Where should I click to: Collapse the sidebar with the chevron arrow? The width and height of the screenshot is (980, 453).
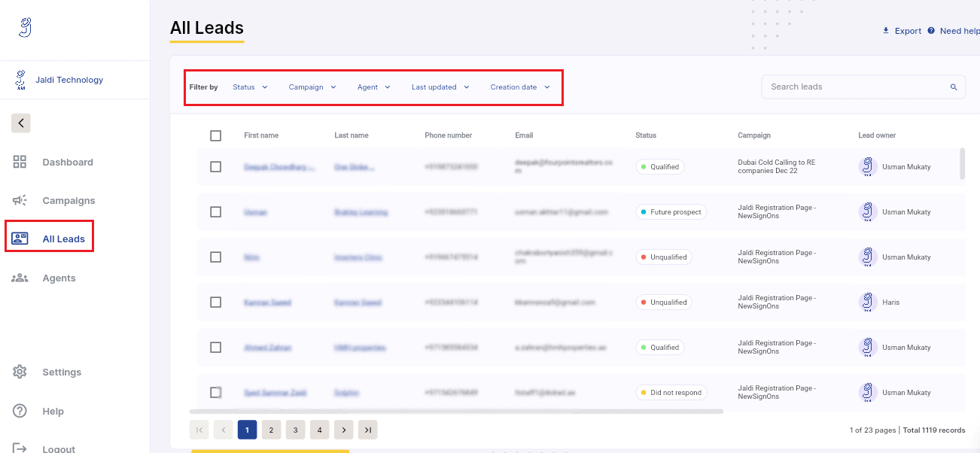pyautogui.click(x=20, y=122)
